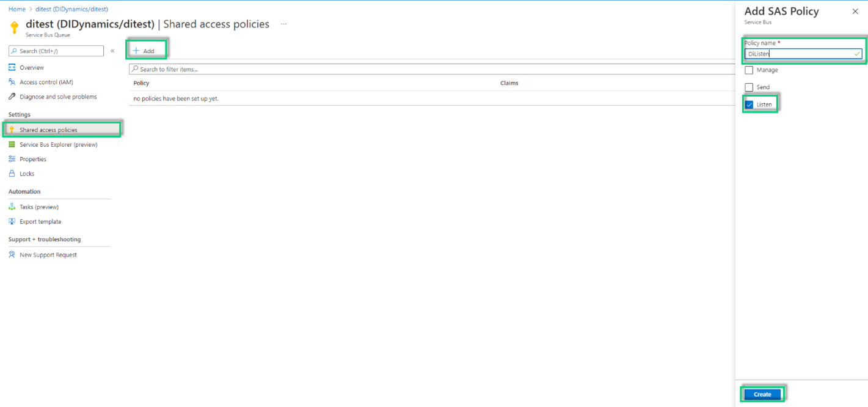868x407 pixels.
Task: Open Locks in the sidebar
Action: [x=27, y=174]
